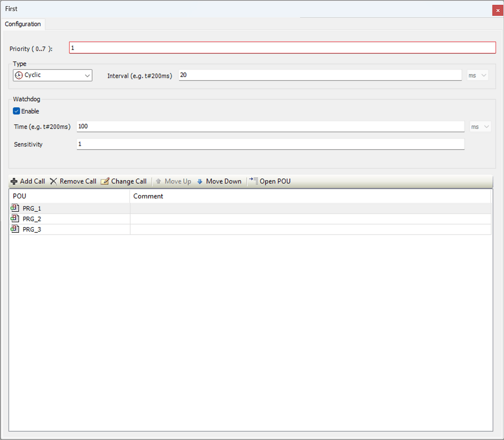The width and height of the screenshot is (504, 440).
Task: Click the PRG_1 program icon
Action: [x=15, y=208]
